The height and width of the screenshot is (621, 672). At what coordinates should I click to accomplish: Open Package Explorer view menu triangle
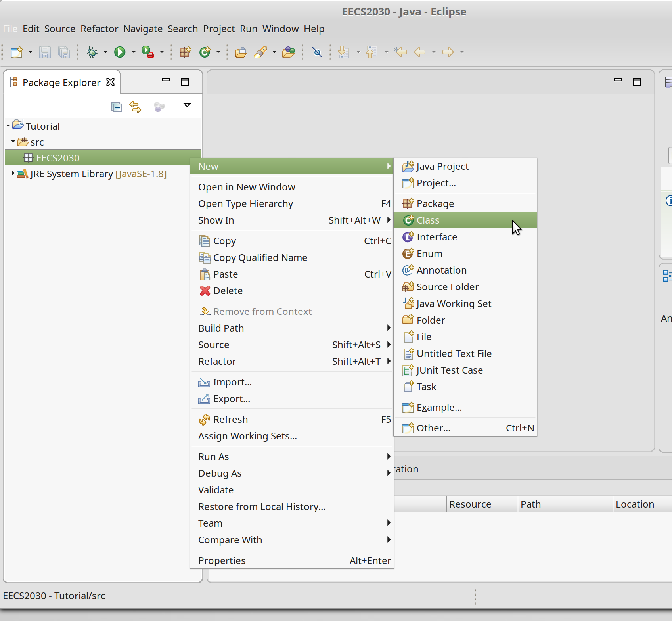[188, 105]
